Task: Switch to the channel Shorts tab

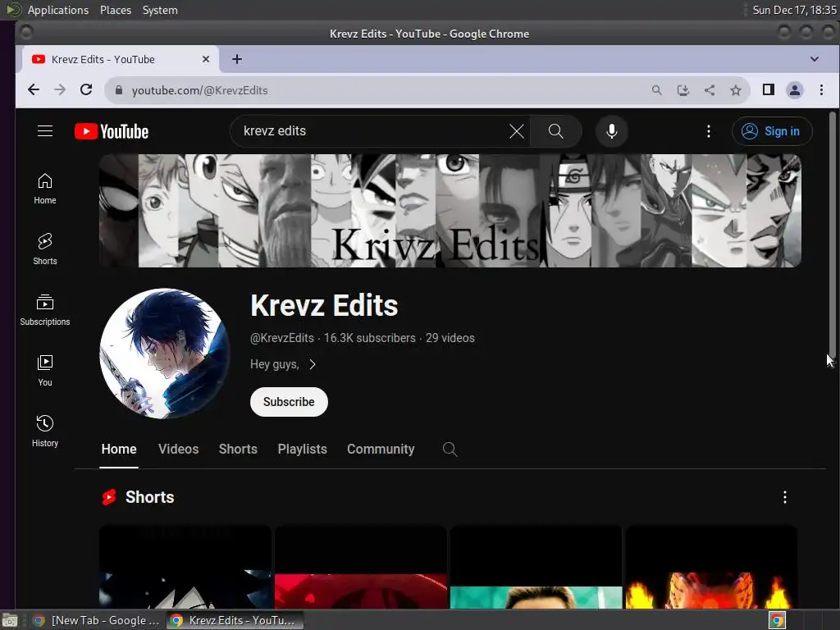Action: coord(238,449)
